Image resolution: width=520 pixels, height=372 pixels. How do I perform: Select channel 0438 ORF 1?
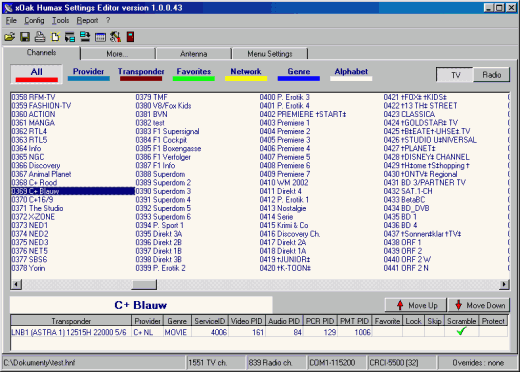pos(402,242)
